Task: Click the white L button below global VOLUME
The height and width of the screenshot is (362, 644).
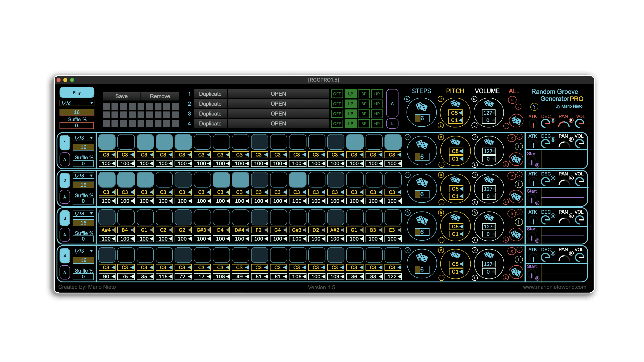Action: pyautogui.click(x=474, y=125)
